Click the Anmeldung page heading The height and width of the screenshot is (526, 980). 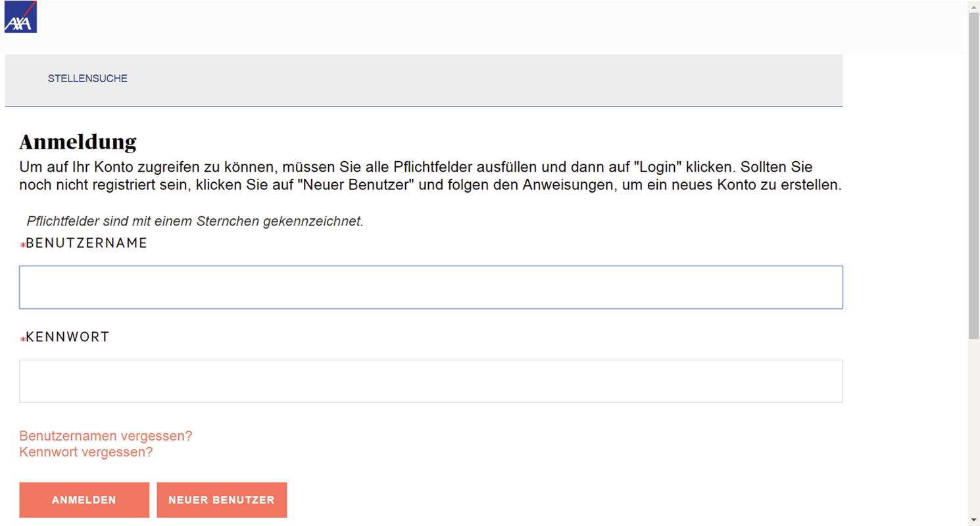[78, 142]
